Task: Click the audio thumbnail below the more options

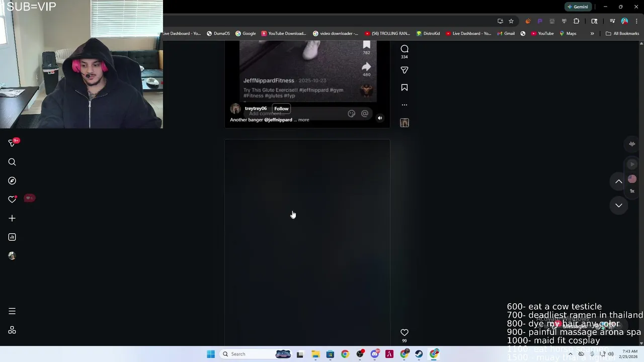Action: pyautogui.click(x=405, y=123)
